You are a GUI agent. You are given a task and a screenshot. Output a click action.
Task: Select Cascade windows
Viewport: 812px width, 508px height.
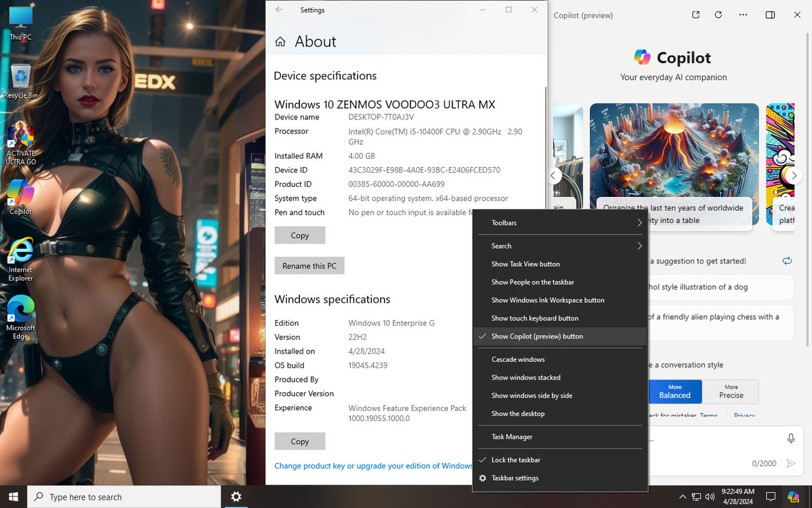[560, 359]
